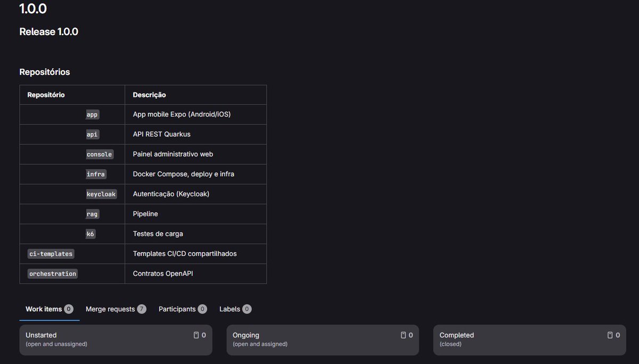Open the Work items tab
This screenshot has width=639, height=364.
pyautogui.click(x=49, y=309)
